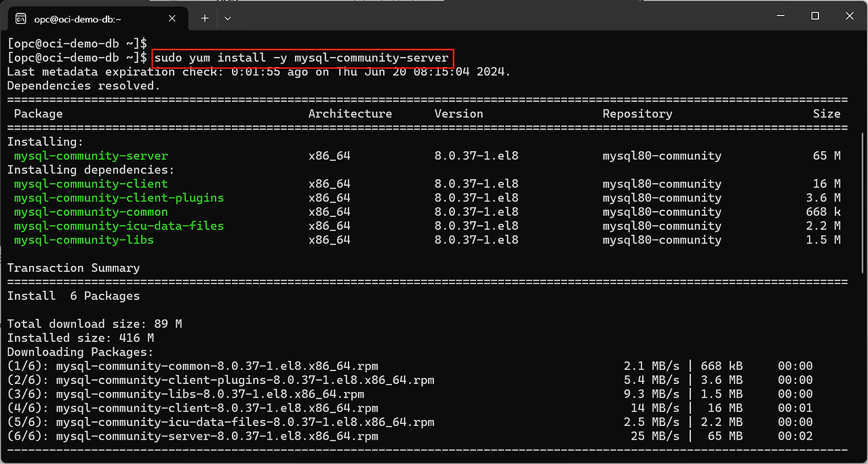This screenshot has width=868, height=464.
Task: Open a new terminal tab
Action: (x=205, y=18)
